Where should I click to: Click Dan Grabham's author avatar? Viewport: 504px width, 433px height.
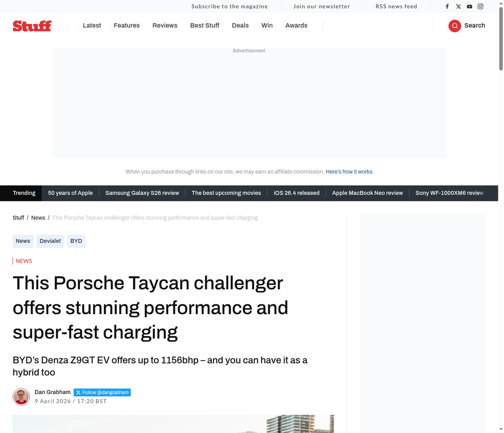(x=21, y=397)
